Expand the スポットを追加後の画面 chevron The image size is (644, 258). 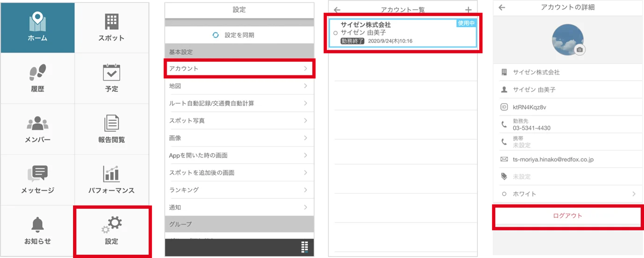306,172
